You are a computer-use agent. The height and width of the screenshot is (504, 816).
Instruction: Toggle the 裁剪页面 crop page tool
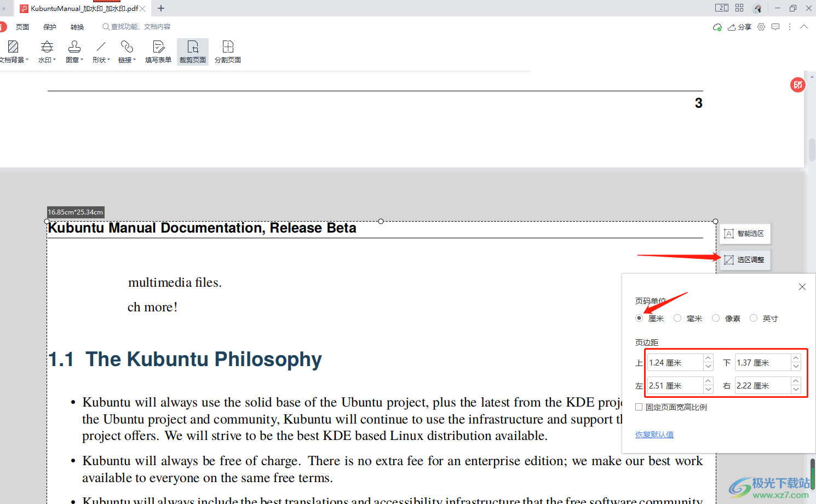coord(193,52)
